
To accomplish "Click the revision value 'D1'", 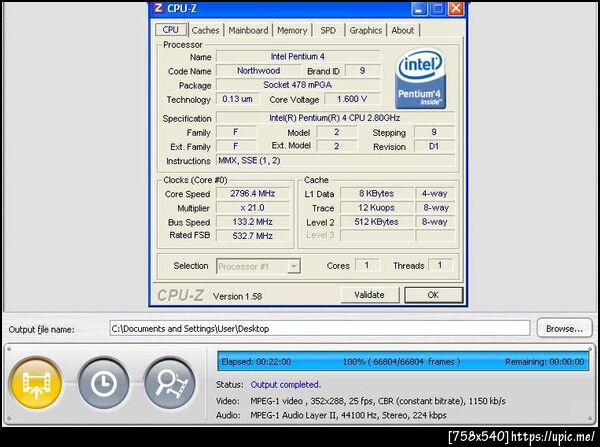I will click(434, 147).
